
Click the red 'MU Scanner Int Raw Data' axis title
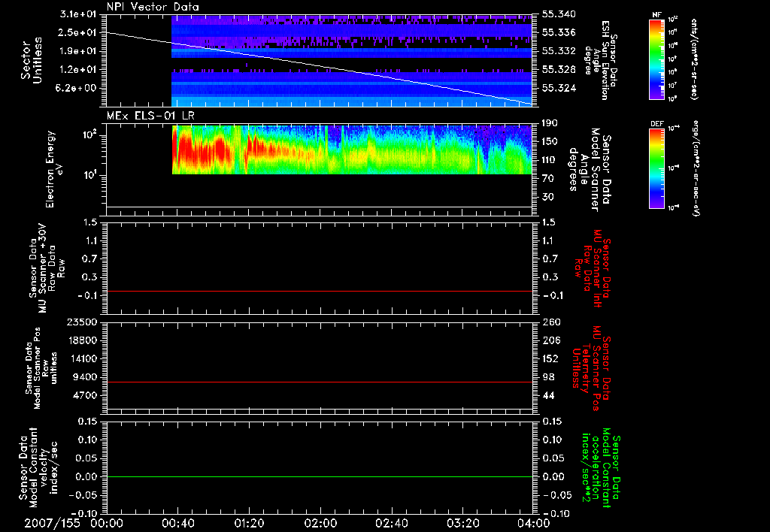(x=593, y=268)
